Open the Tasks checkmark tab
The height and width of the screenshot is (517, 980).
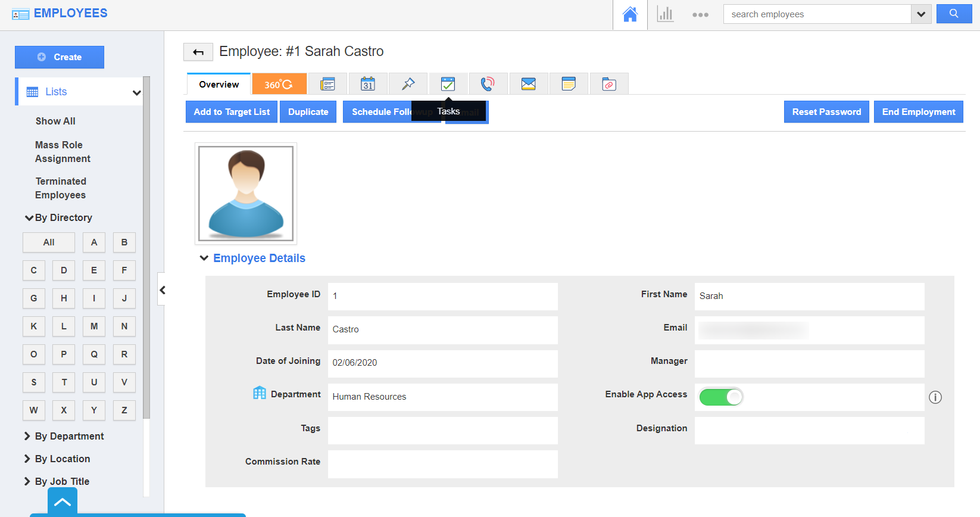pyautogui.click(x=448, y=84)
